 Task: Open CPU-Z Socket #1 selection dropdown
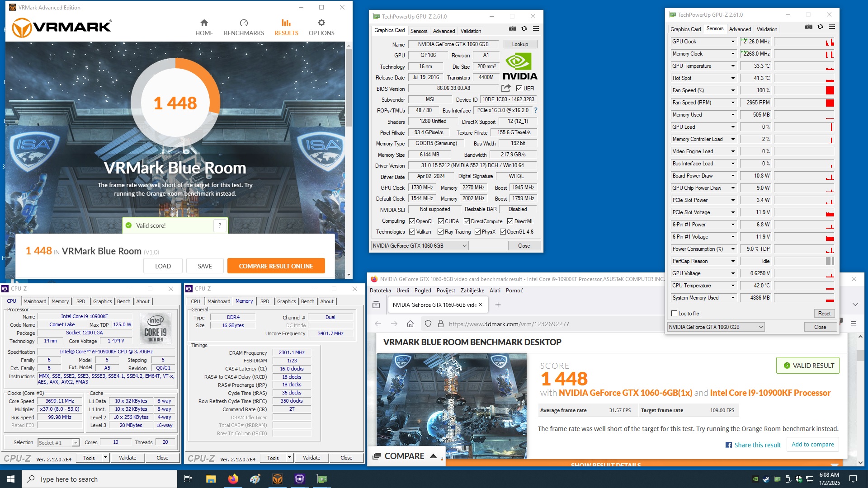click(x=59, y=443)
